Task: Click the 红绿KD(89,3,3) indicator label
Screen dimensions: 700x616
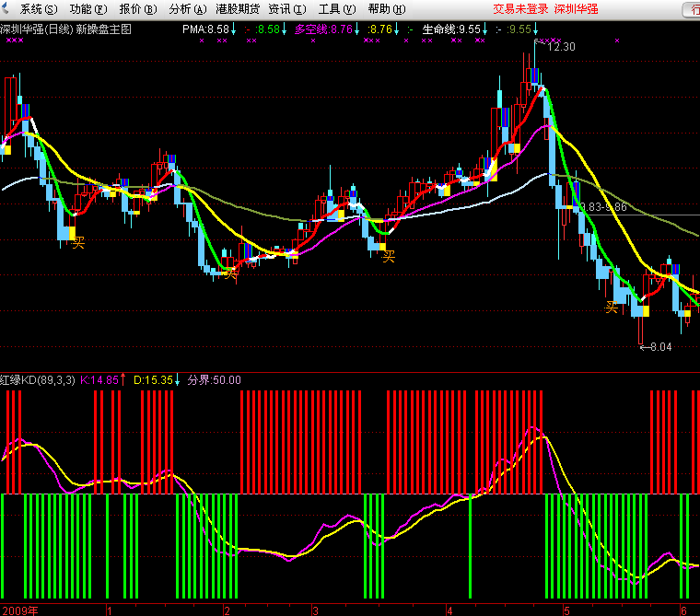Action: 38,379
